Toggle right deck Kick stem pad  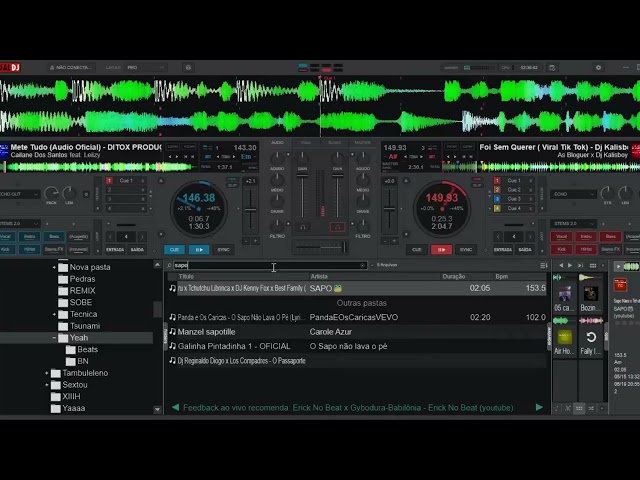click(561, 249)
